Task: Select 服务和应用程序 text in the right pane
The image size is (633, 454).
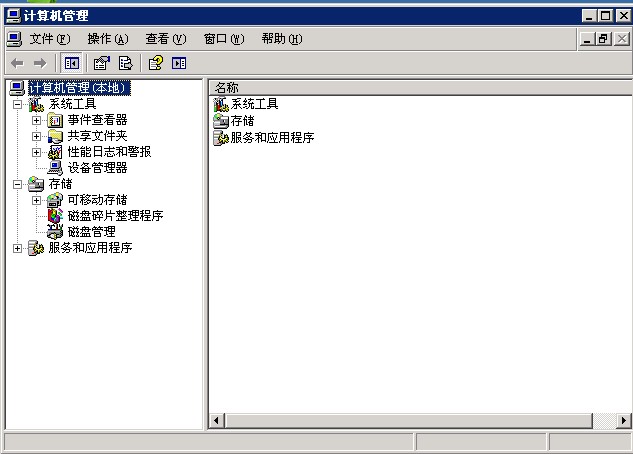Action: pyautogui.click(x=272, y=138)
